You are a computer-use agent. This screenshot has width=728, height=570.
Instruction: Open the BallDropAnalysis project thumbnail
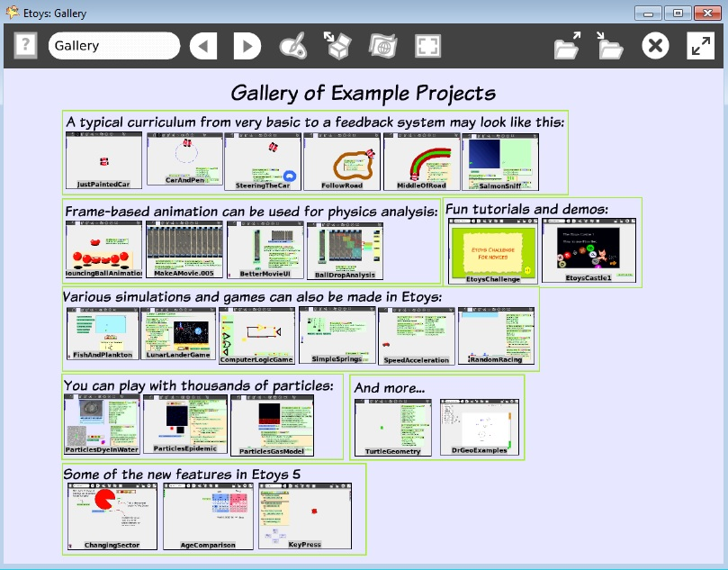point(345,251)
